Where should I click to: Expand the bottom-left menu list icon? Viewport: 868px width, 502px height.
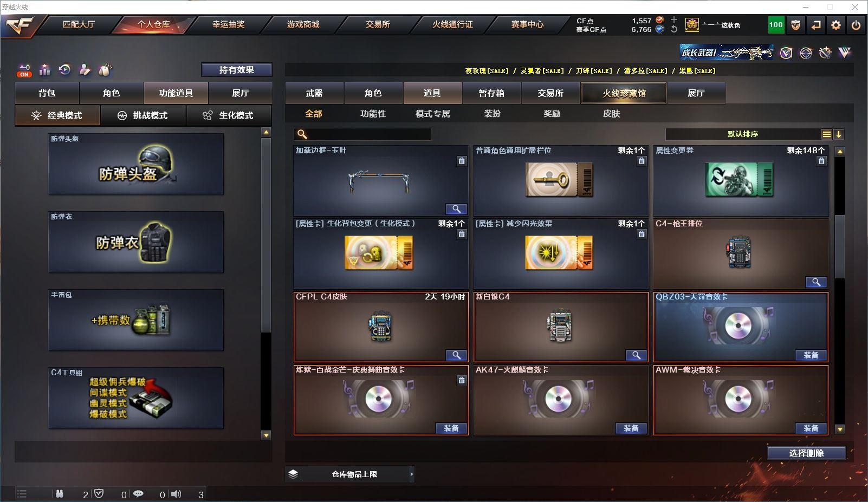pyautogui.click(x=22, y=493)
